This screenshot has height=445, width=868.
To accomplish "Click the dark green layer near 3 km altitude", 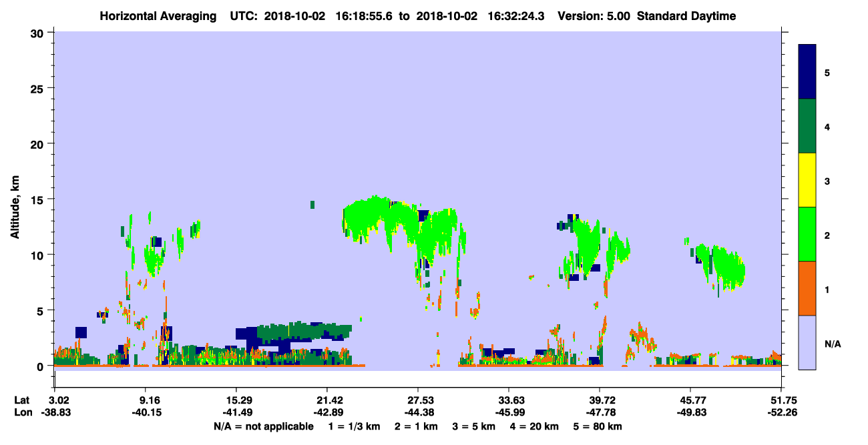I will pos(304,332).
